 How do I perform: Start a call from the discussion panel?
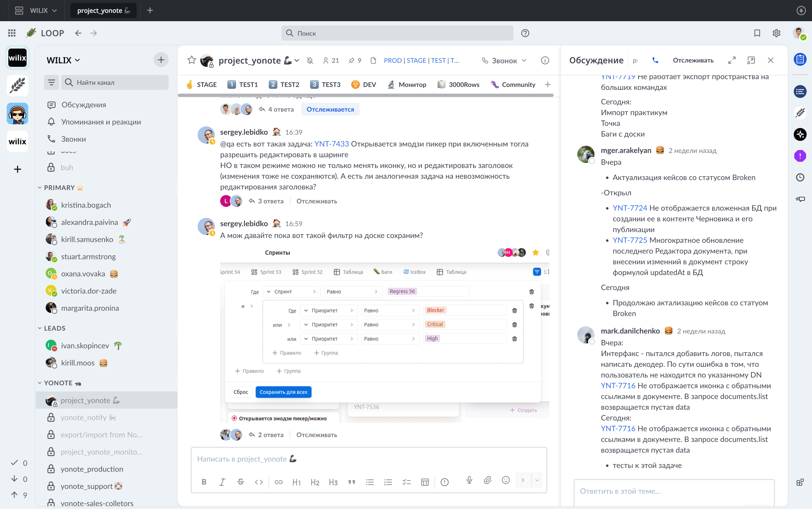655,60
